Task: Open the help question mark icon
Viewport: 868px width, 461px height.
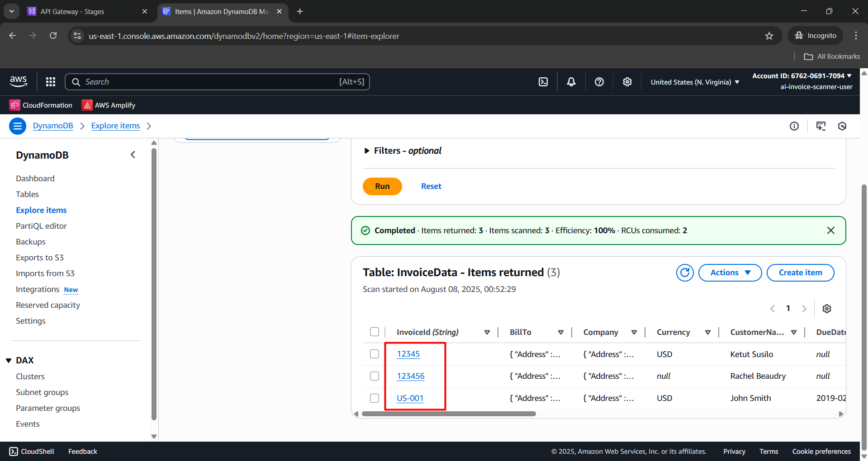Action: click(599, 82)
